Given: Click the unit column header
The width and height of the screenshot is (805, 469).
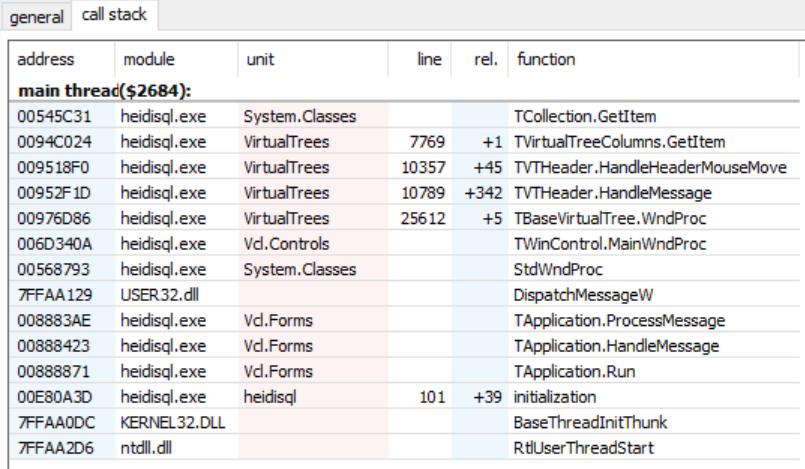Looking at the screenshot, I should click(313, 60).
